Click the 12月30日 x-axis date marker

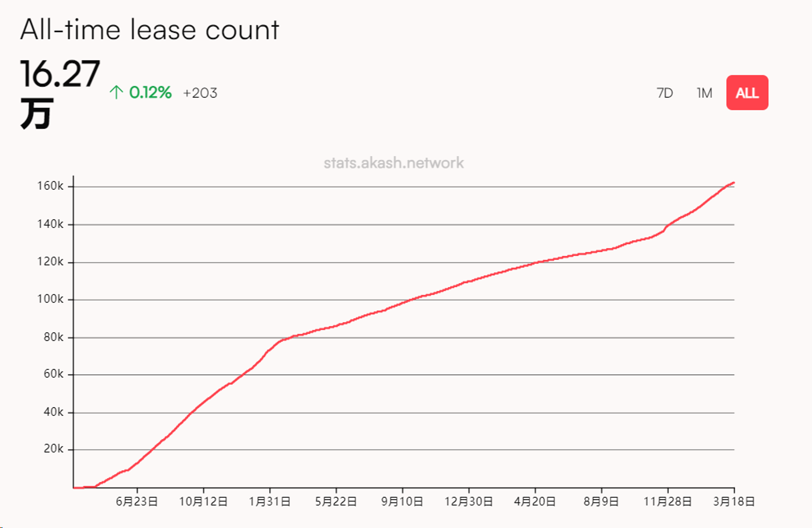click(x=469, y=502)
